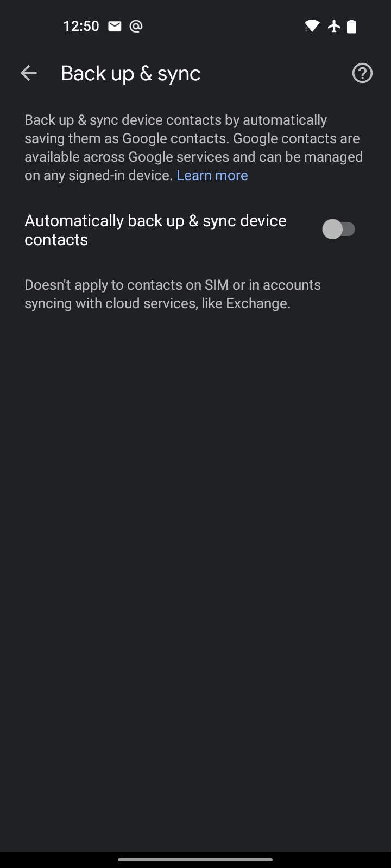Tap the battery status icon
Image resolution: width=391 pixels, height=868 pixels.
(352, 26)
